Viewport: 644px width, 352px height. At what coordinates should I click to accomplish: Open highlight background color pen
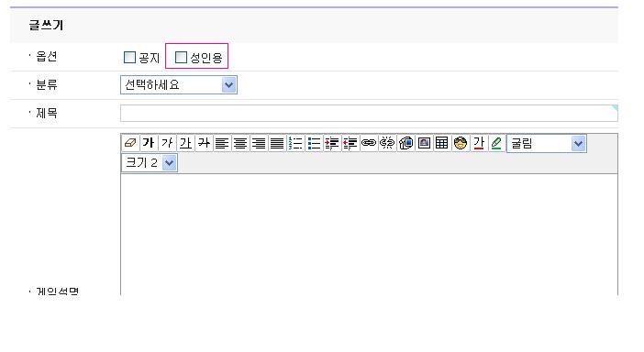496,143
